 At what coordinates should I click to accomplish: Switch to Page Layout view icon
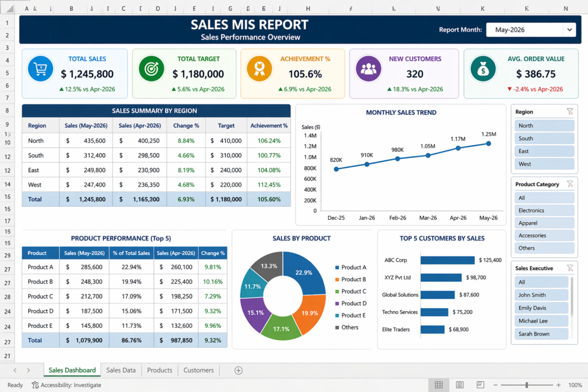[x=460, y=385]
